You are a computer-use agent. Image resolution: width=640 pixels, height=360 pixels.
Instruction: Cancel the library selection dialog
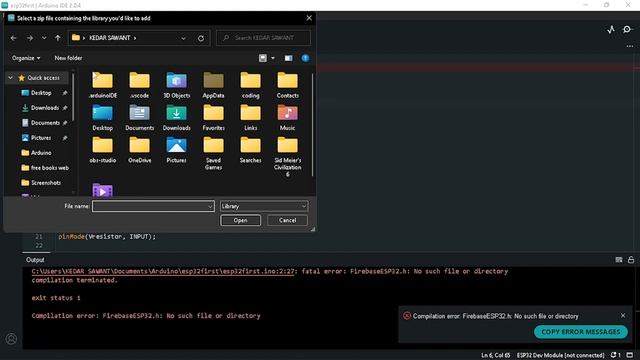[287, 220]
